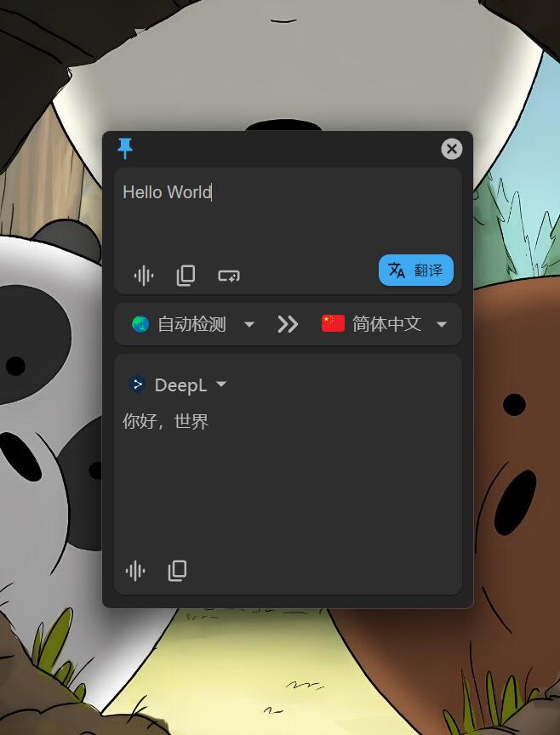Open the 自动检测 source language dropdown
This screenshot has width=560, height=735.
point(193,324)
